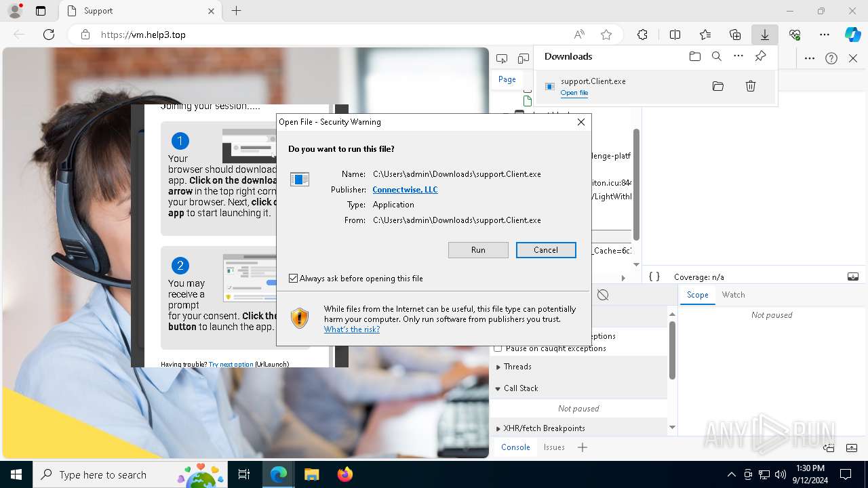Open the notification center icon
The image size is (868, 488).
846,474
